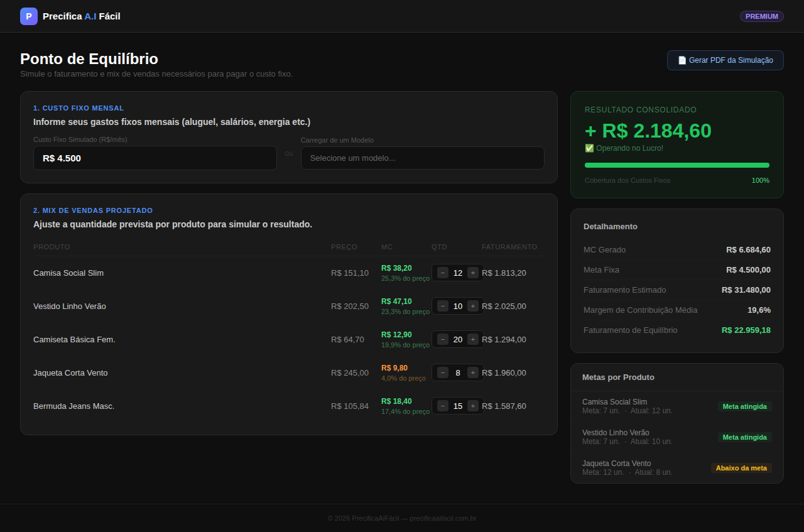804x532 pixels.
Task: Click the green fixed cost coverage progress bar
Action: coord(677,165)
